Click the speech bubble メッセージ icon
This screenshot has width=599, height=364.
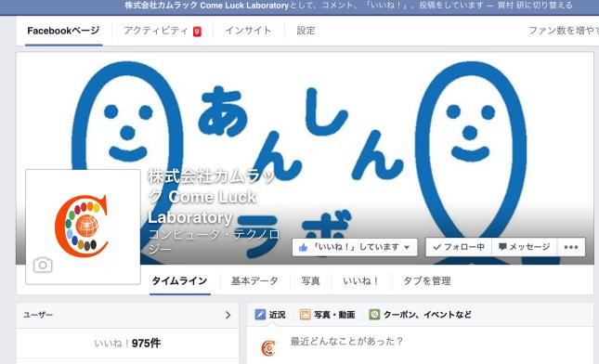502,247
